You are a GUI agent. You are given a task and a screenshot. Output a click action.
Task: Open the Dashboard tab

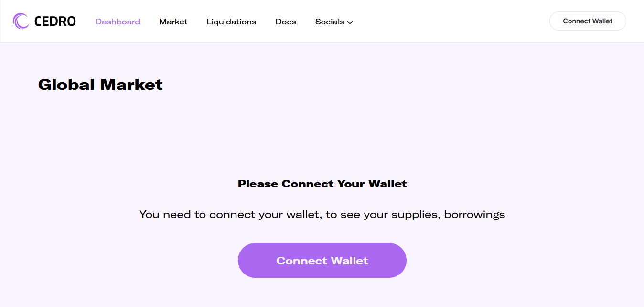coord(118,22)
